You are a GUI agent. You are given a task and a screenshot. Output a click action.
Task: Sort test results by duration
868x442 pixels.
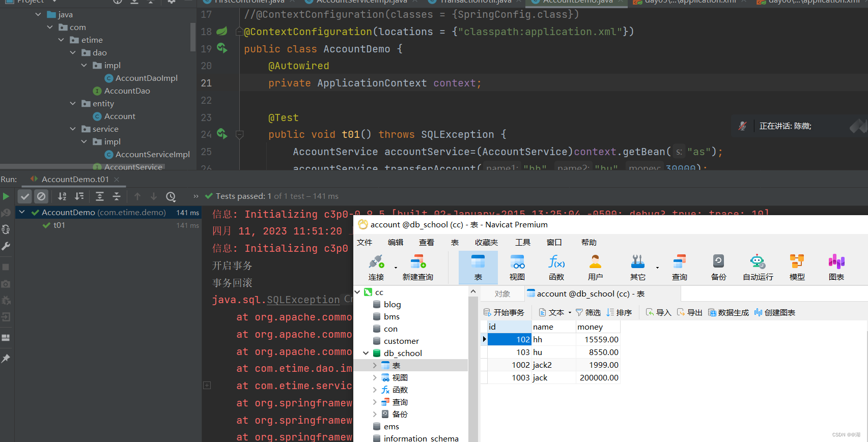(x=79, y=196)
